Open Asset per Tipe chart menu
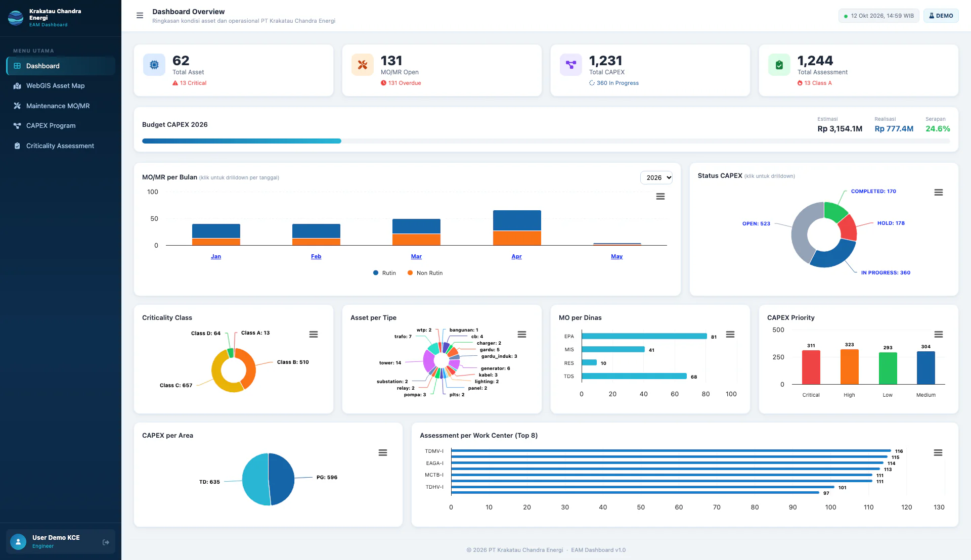The image size is (971, 560). pos(522,335)
